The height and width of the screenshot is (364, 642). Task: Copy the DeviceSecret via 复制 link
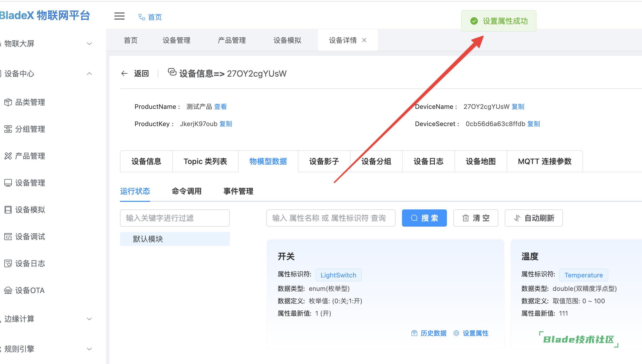pyautogui.click(x=534, y=124)
